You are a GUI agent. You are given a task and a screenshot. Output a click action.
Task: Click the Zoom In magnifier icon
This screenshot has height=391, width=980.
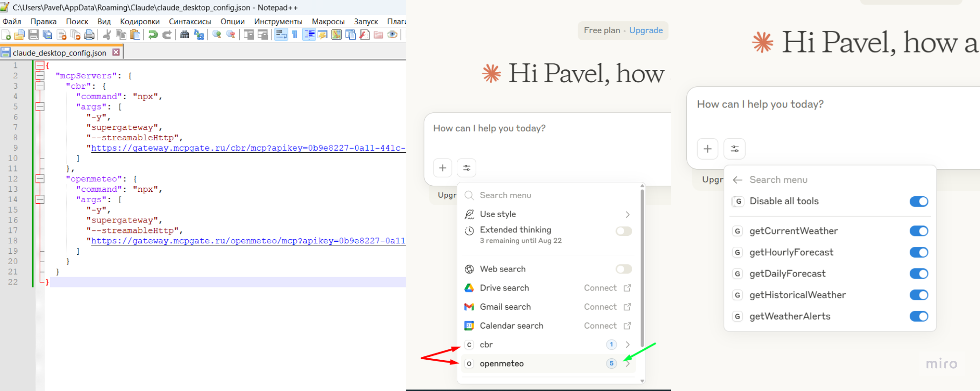(217, 35)
